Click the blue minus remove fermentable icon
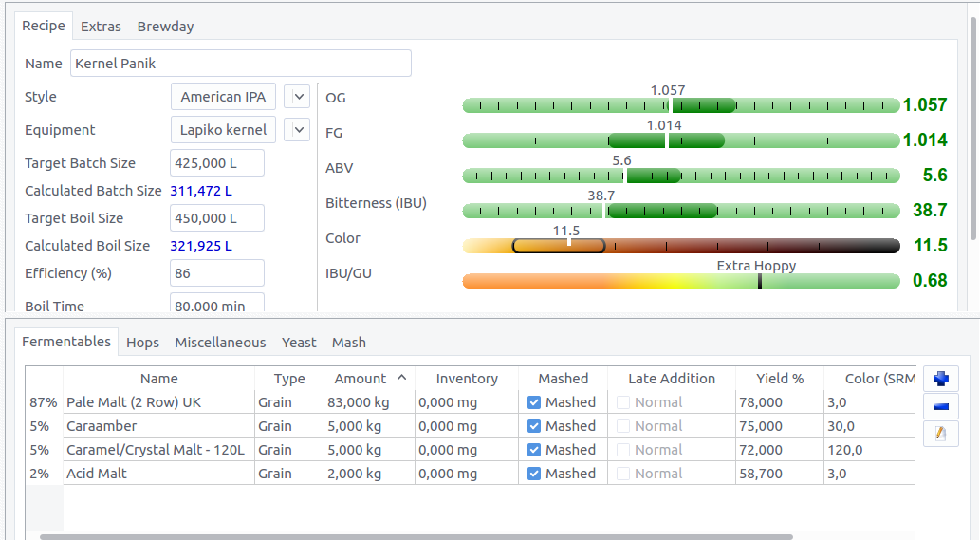This screenshot has width=980, height=540. coord(940,406)
